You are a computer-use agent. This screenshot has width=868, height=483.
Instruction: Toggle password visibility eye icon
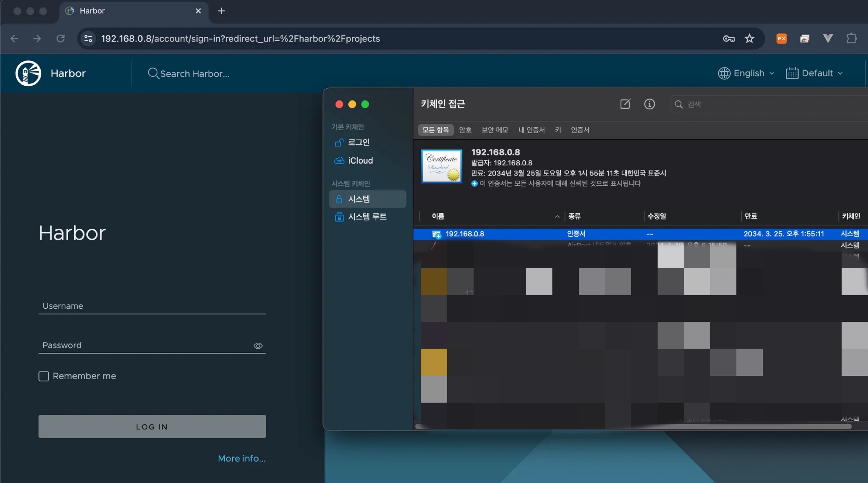(x=258, y=346)
